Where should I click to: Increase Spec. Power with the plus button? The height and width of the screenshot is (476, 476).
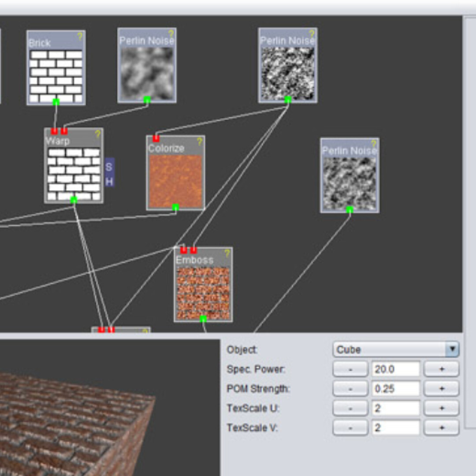pyautogui.click(x=441, y=369)
